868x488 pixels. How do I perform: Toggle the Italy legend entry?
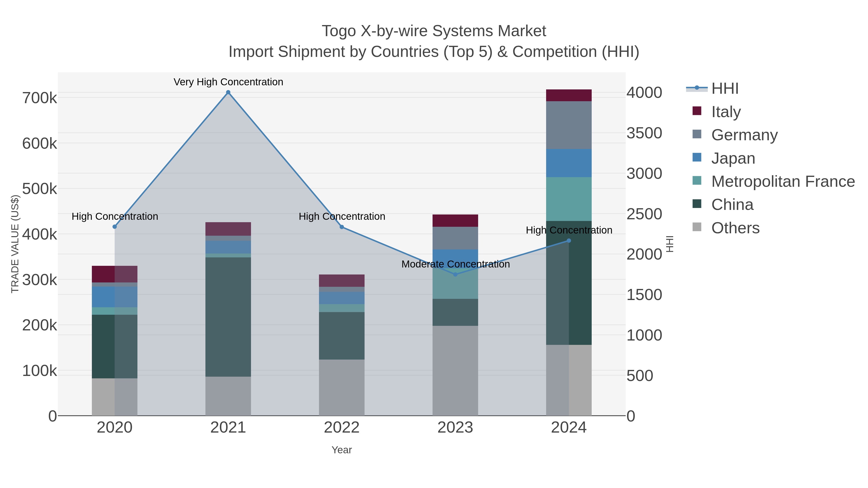coord(716,112)
